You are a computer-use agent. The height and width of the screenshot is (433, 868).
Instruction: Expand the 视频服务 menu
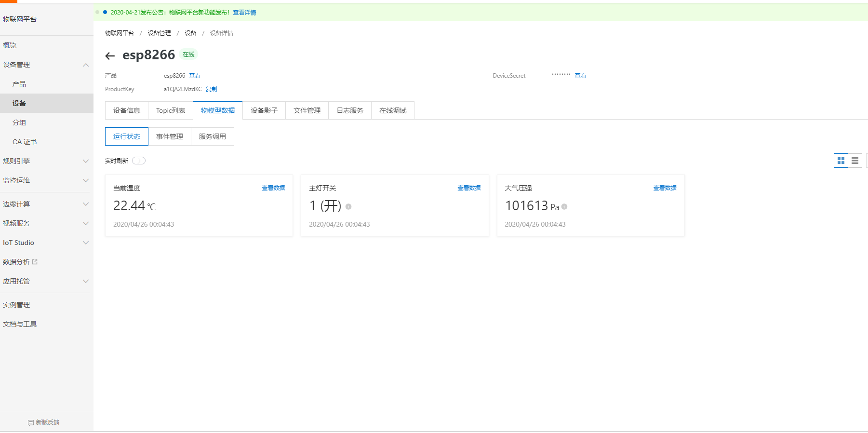click(86, 223)
